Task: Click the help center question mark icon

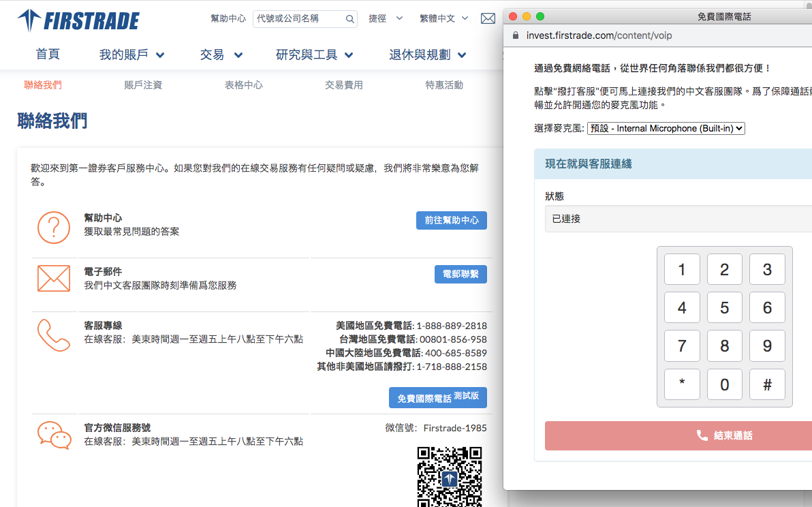Action: tap(54, 228)
